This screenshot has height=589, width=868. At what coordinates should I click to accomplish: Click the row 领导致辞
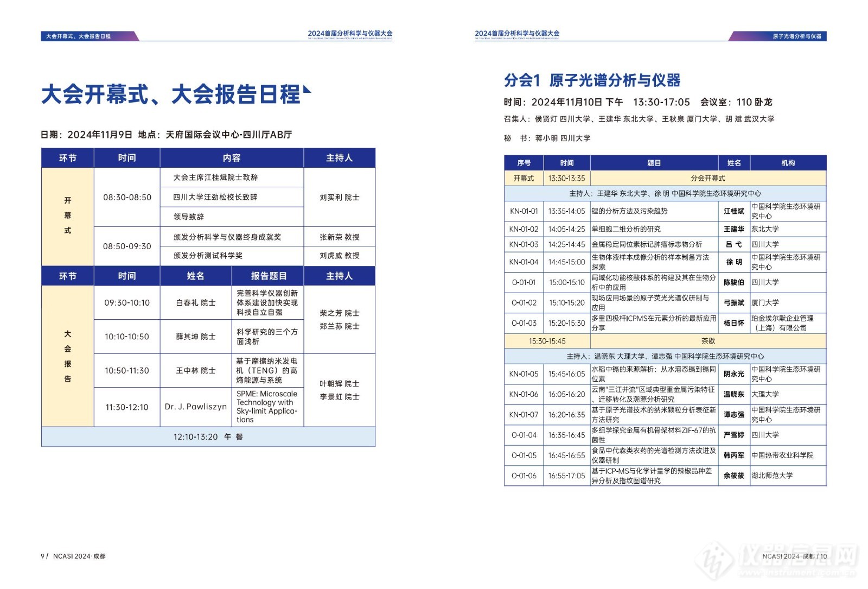point(232,217)
